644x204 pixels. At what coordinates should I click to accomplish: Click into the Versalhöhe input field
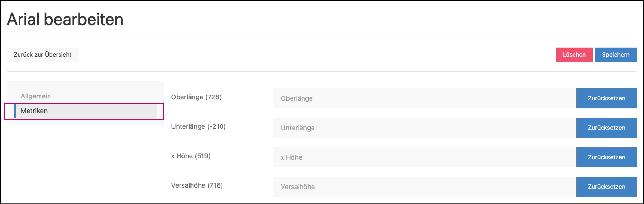pyautogui.click(x=400, y=187)
